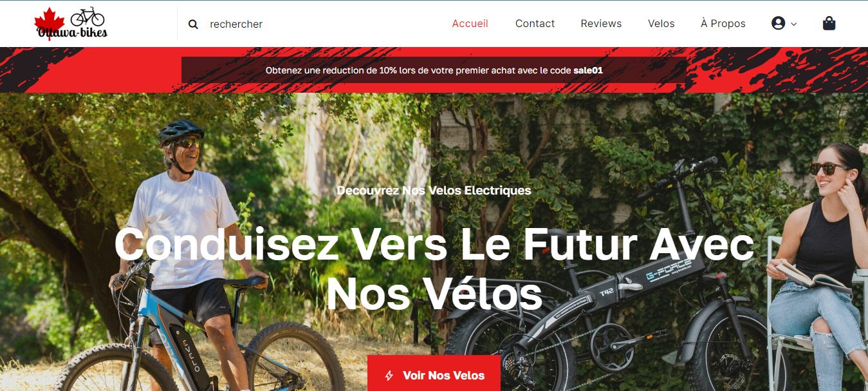
Task: Click the search magnifier icon
Action: pyautogui.click(x=193, y=24)
